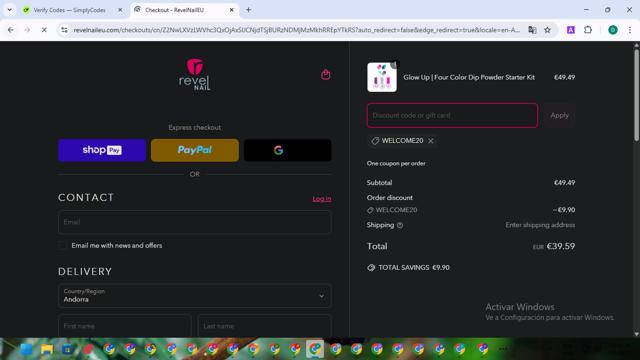Click the Shipping help question icon

[400, 225]
